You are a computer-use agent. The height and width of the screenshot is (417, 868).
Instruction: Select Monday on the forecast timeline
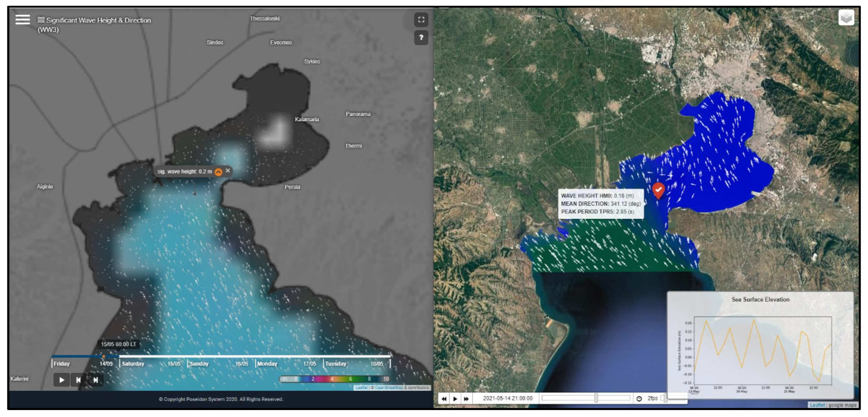267,363
